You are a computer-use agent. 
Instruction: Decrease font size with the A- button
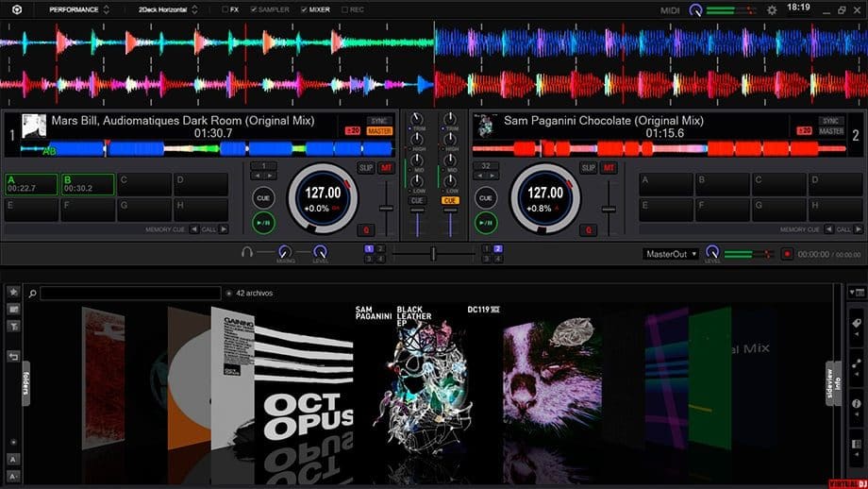click(x=13, y=477)
